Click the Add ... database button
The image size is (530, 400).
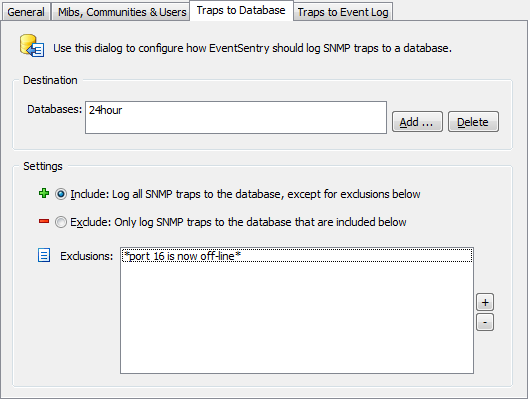point(417,122)
